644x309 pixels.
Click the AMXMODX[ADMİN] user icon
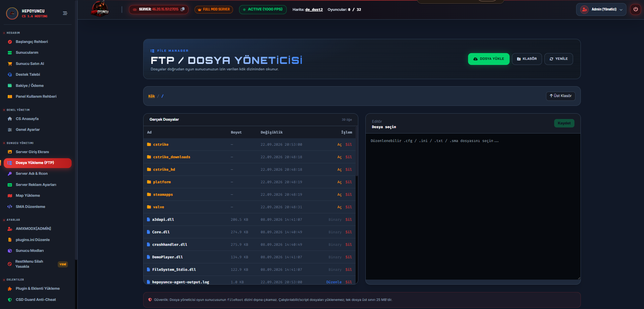(10, 229)
